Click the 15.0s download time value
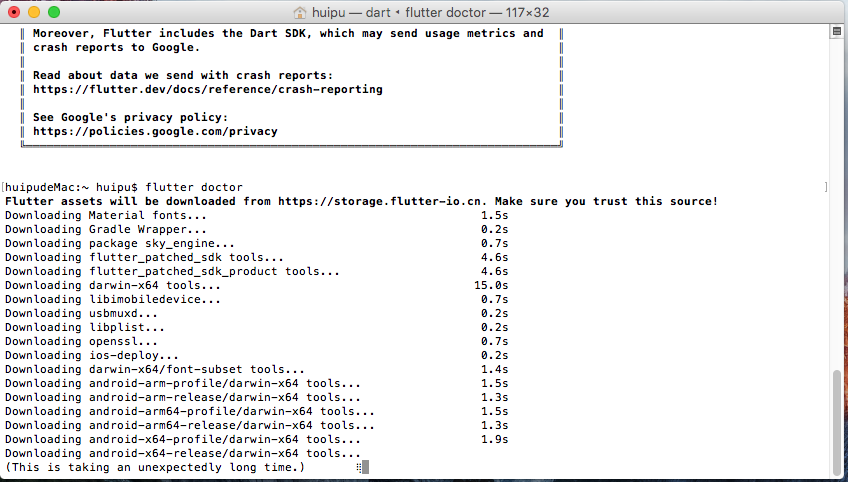 (491, 286)
